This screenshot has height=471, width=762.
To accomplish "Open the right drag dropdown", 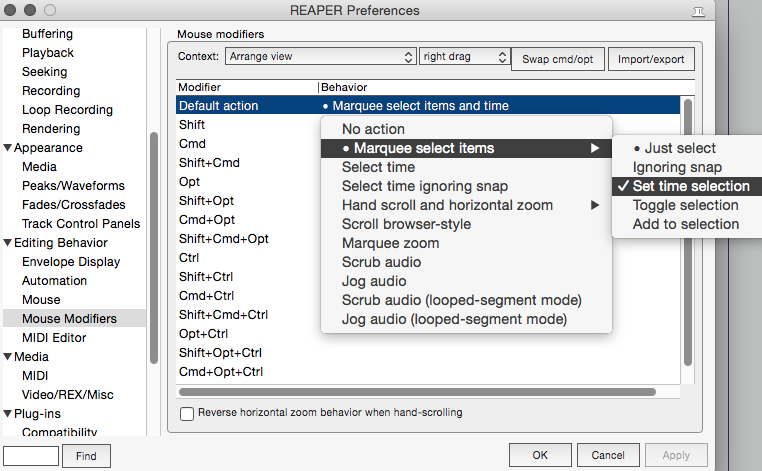I will pyautogui.click(x=464, y=57).
